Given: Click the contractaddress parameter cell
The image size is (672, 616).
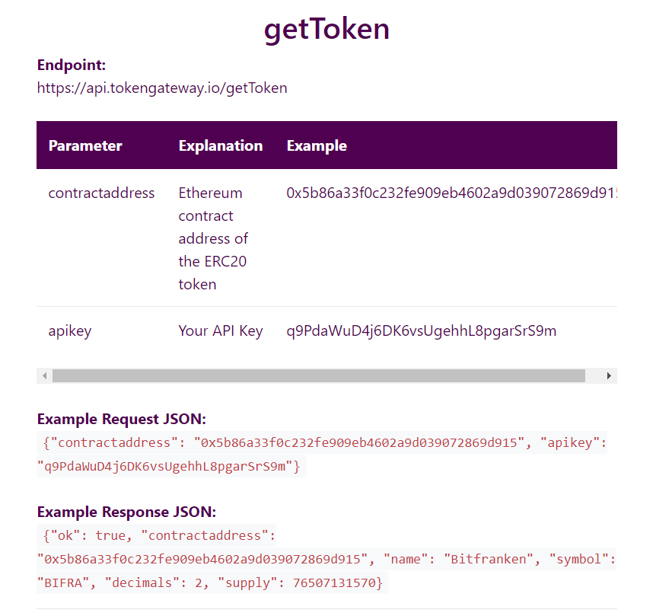Looking at the screenshot, I should 101,193.
